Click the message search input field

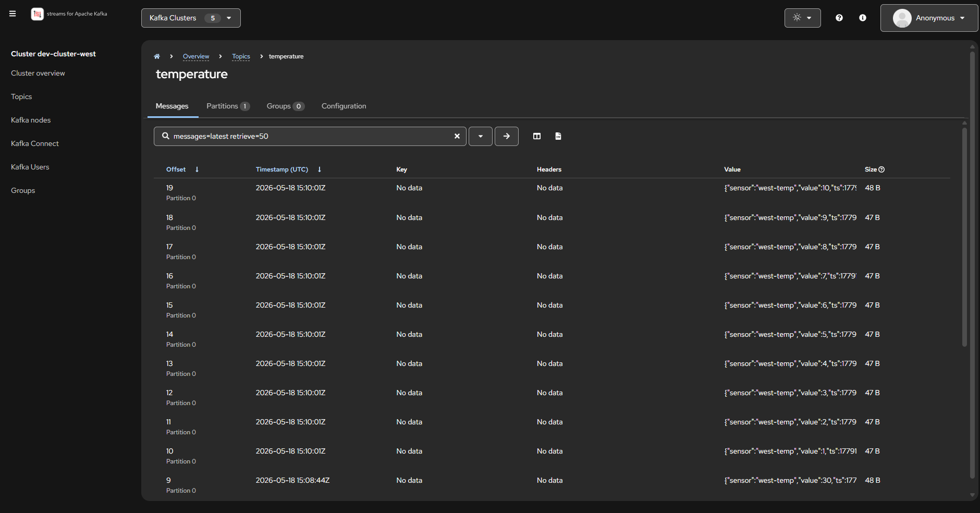(x=310, y=136)
